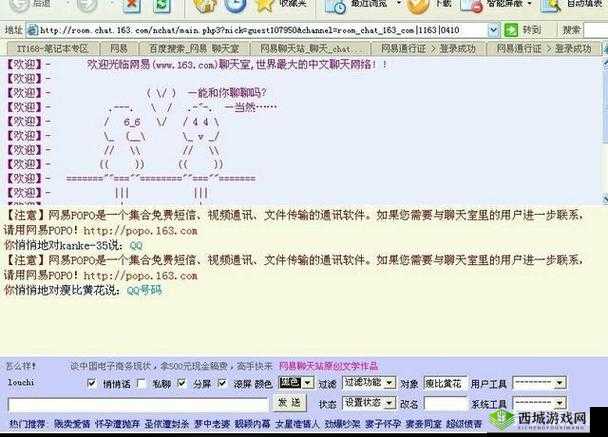
Task: Click the blue QQ号码 message text
Action: point(144,290)
